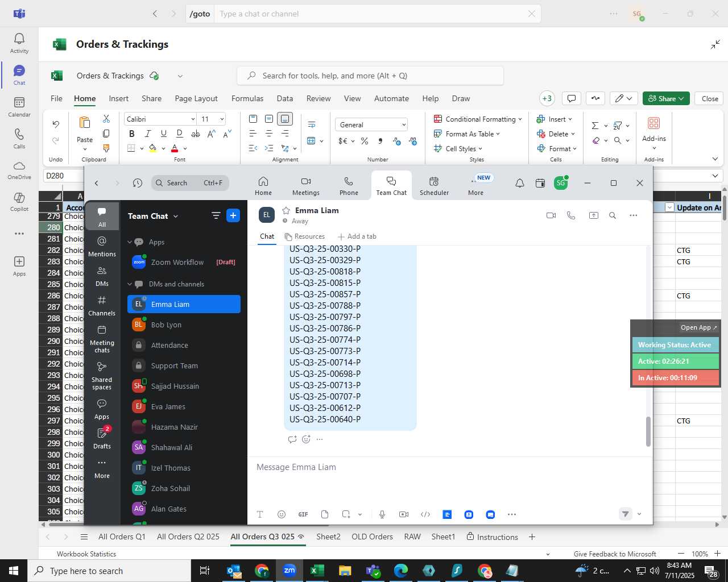Click the code snippet icon
Screen dimensions: 728x582
(425, 514)
